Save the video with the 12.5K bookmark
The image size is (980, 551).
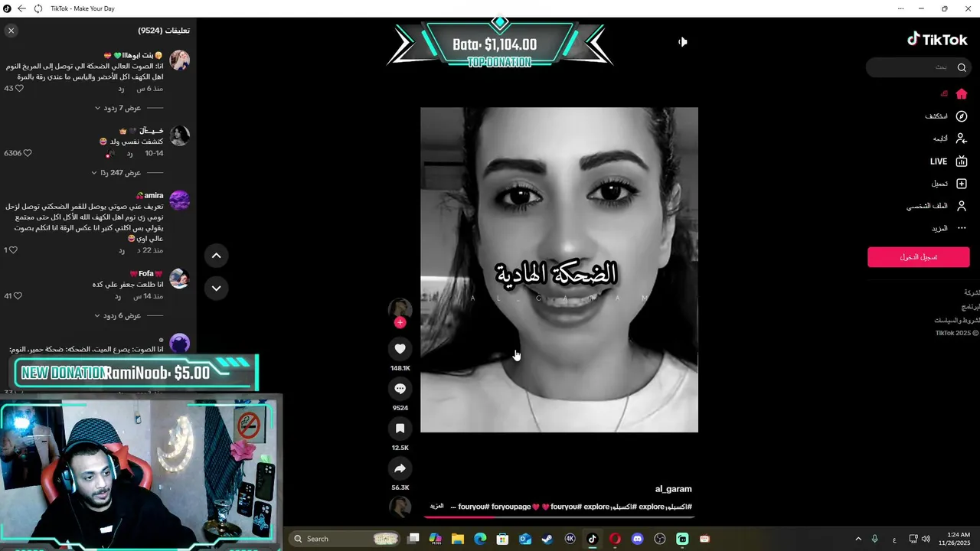[400, 429]
